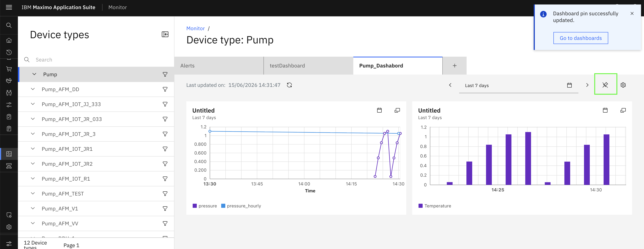644x249 pixels.
Task: Expand the Pump_AFM_DD tree item
Action: click(x=33, y=89)
